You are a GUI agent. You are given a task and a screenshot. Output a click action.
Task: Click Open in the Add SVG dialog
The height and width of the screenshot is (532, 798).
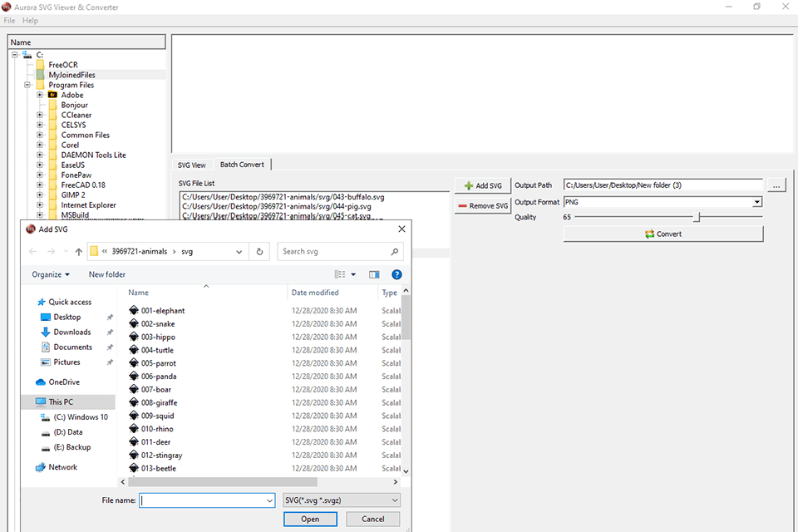click(310, 519)
